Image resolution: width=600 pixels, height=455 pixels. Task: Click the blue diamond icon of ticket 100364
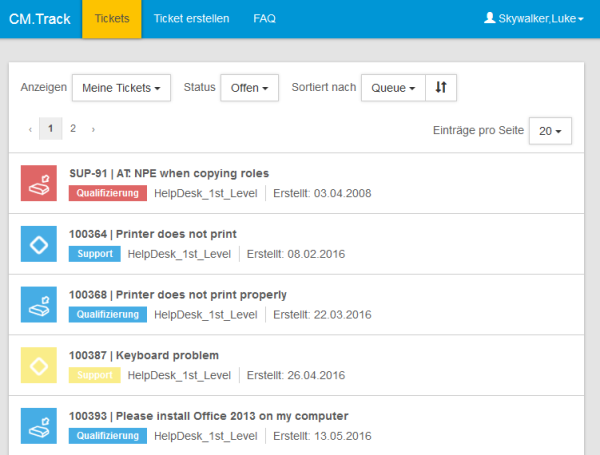39,244
